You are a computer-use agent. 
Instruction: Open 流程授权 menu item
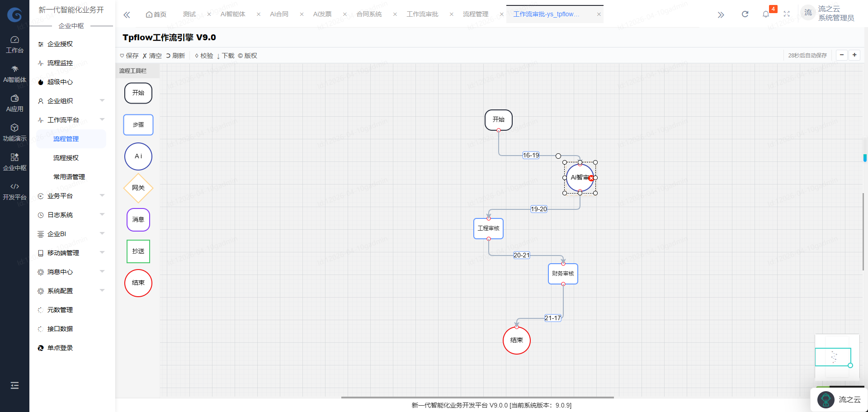click(66, 158)
